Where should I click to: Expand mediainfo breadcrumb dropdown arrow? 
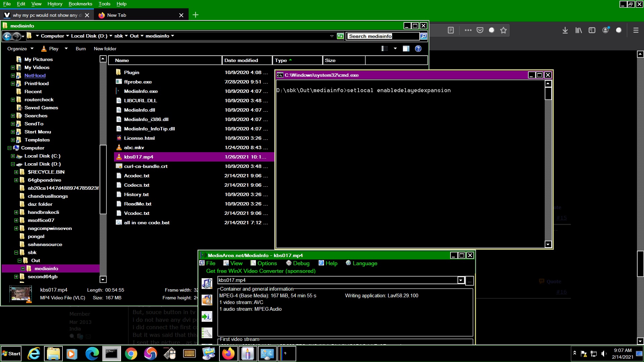[172, 36]
